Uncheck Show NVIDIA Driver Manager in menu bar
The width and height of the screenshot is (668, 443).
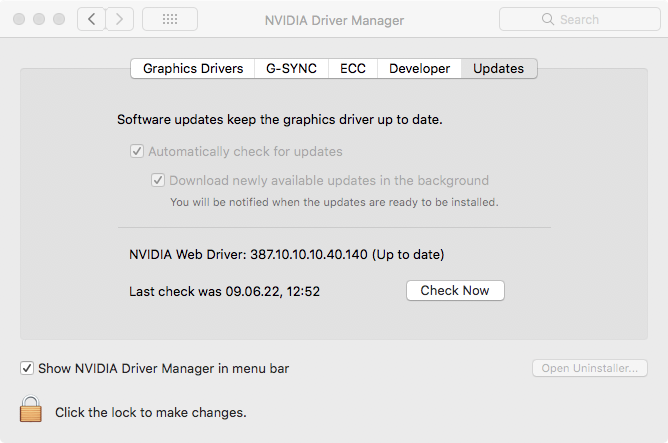(x=27, y=368)
